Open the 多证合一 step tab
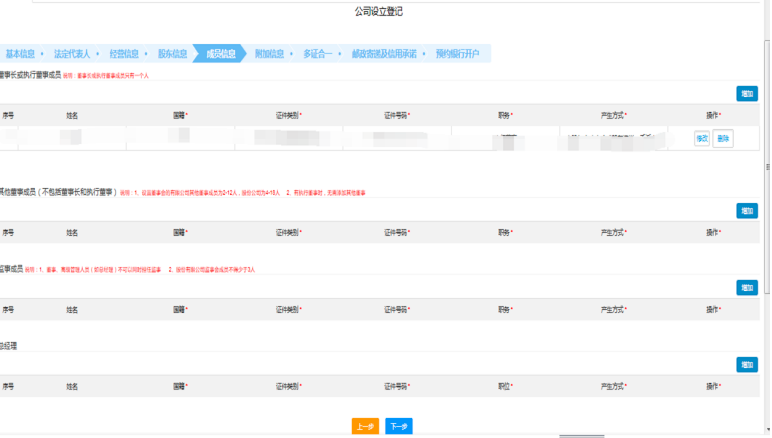This screenshot has width=772, height=438. tap(318, 54)
